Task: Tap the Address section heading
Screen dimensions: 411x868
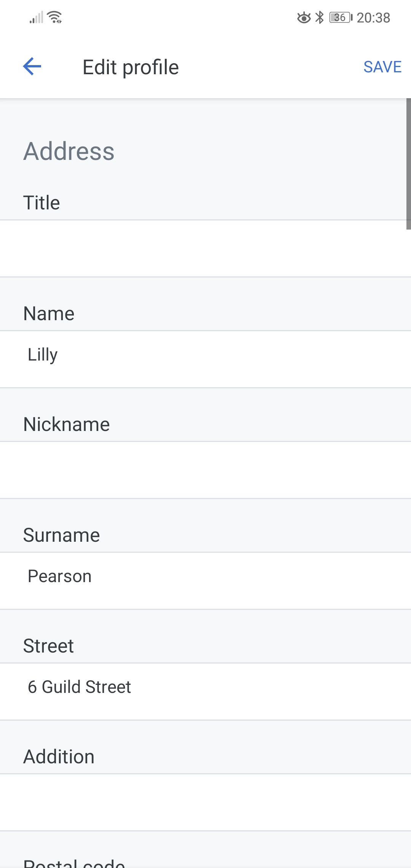Action: [69, 151]
